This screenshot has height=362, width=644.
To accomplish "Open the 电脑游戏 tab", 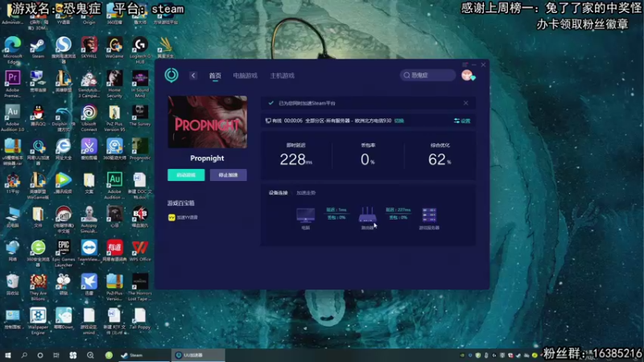I will [246, 76].
